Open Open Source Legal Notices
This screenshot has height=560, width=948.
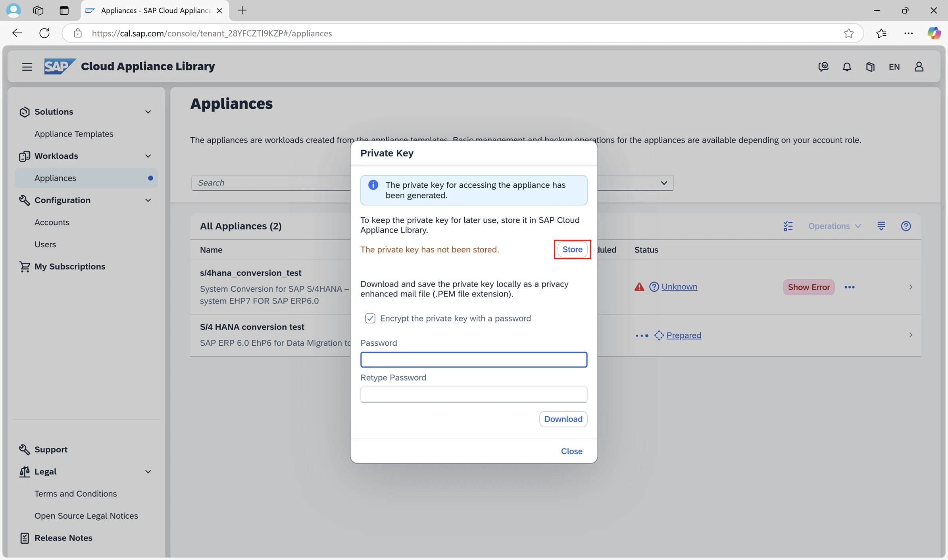pyautogui.click(x=86, y=516)
